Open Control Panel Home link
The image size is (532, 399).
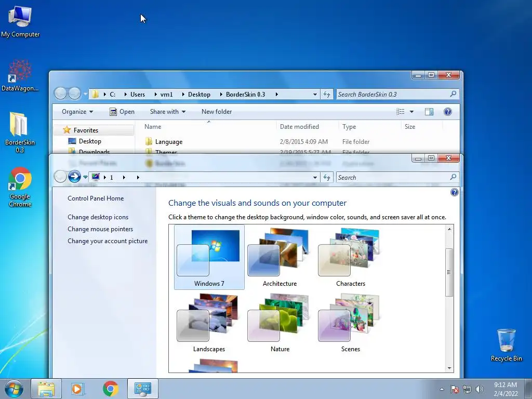click(96, 198)
